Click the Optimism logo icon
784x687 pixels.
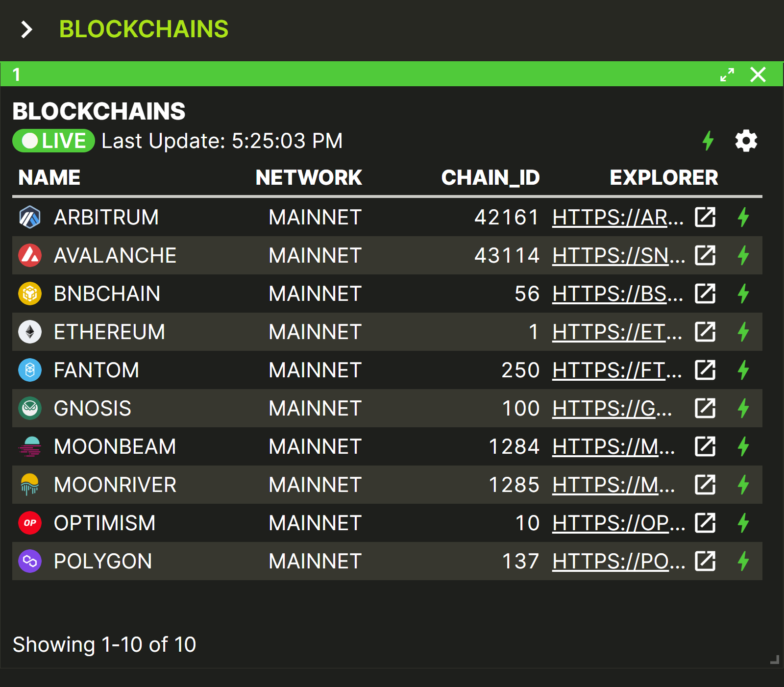30,523
